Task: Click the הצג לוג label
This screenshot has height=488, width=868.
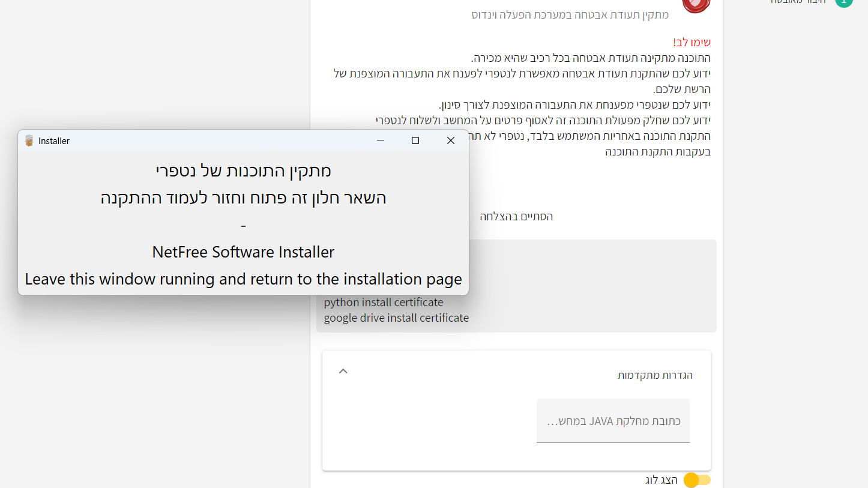Action: coord(662,480)
